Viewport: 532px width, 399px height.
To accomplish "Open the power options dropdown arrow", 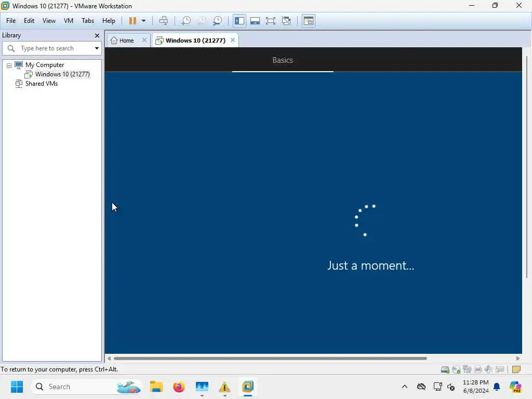I will pyautogui.click(x=143, y=21).
